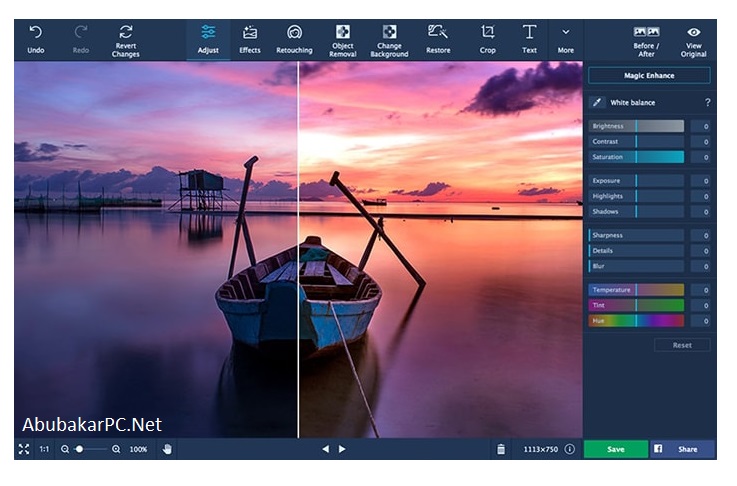
Task: Choose the Object Removal tool
Action: (x=343, y=41)
